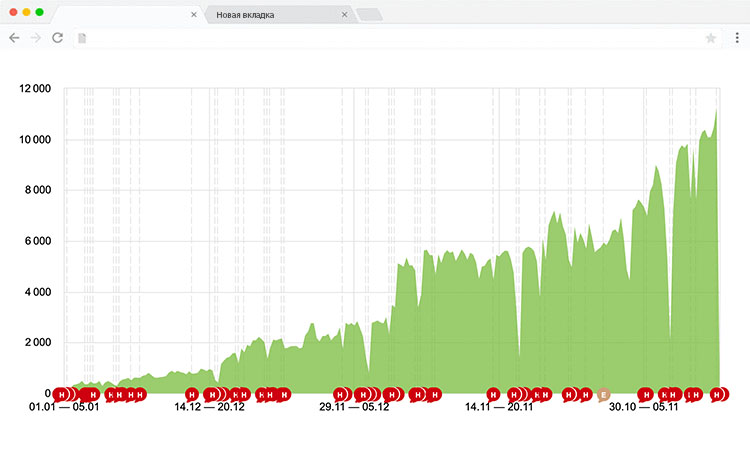Minimize the window with the yellow button
Screen dimensions: 750x450
pyautogui.click(x=26, y=11)
